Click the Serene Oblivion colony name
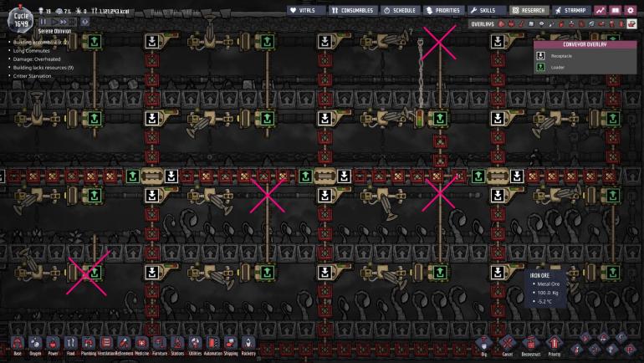The image size is (644, 363). click(x=54, y=31)
